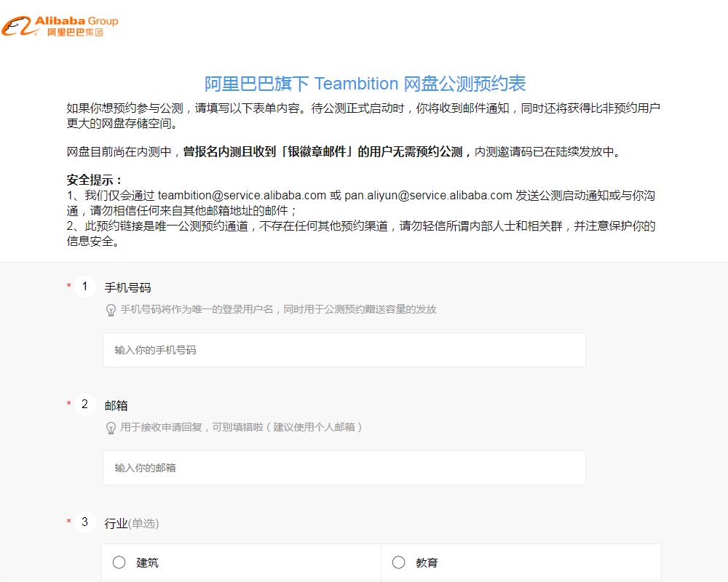Click the teambition@service.alibaba.com email text

point(242,196)
